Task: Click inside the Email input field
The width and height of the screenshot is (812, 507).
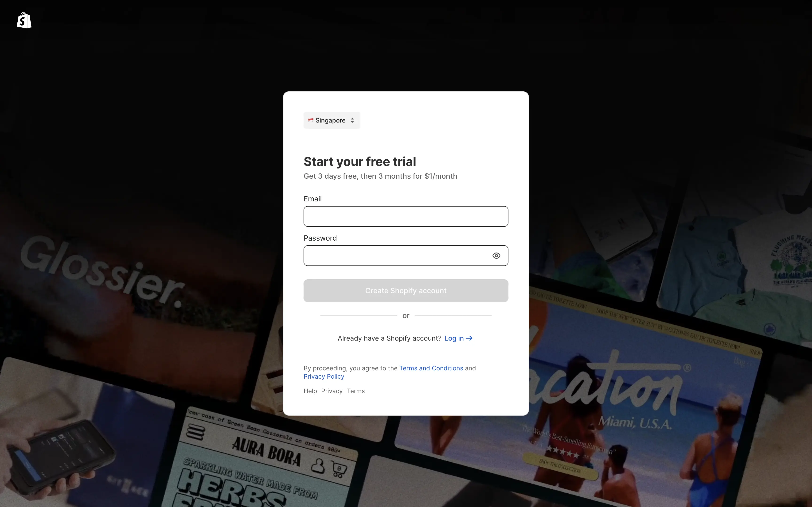Action: coord(406,216)
